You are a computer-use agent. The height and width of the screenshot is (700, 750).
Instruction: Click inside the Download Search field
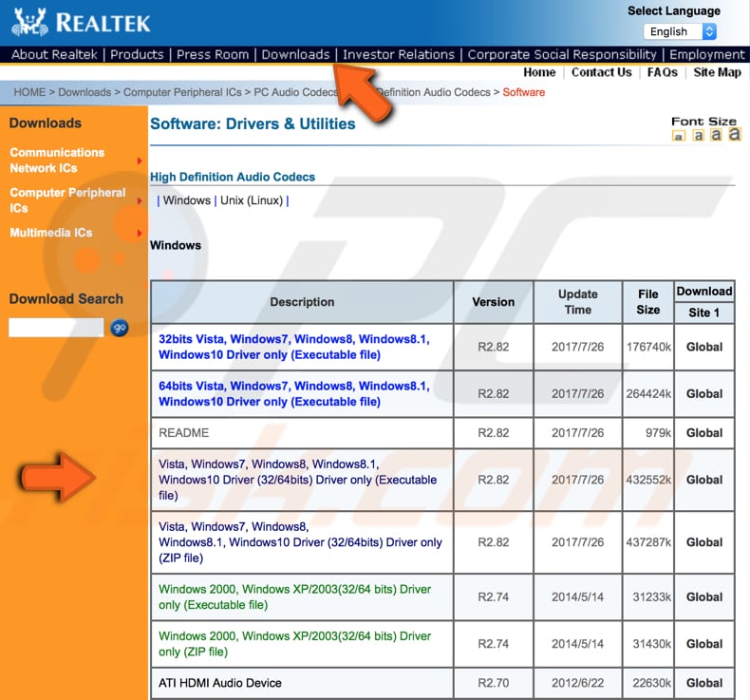(56, 328)
